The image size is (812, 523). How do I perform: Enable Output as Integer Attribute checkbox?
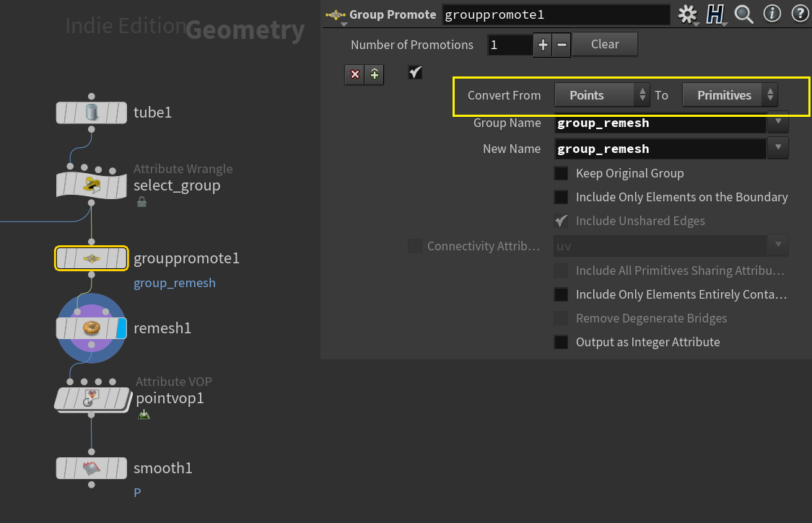tap(561, 342)
